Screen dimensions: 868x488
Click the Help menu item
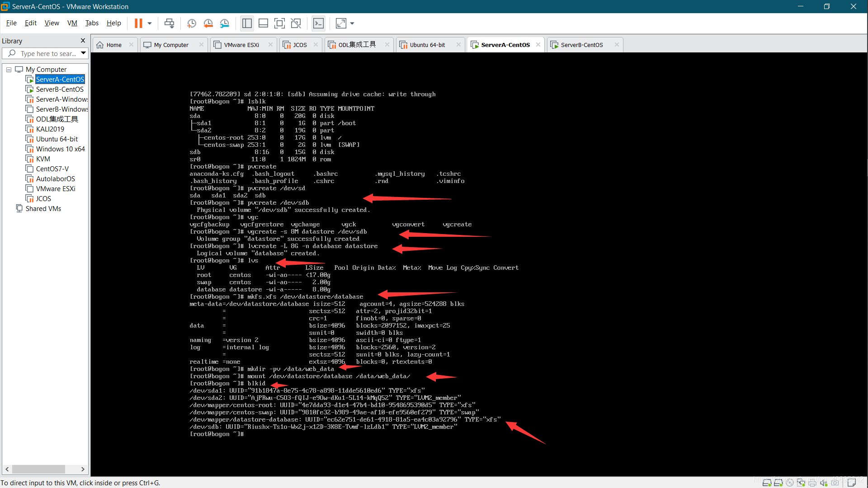[x=114, y=23]
